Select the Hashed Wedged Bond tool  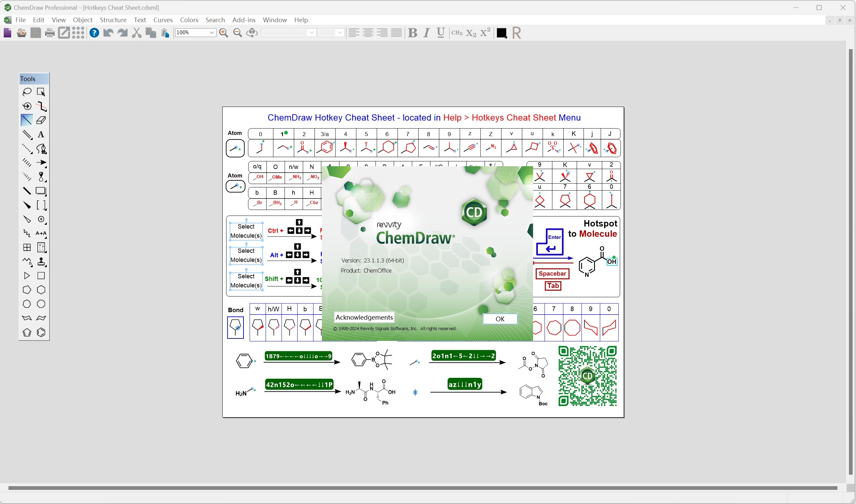[27, 177]
